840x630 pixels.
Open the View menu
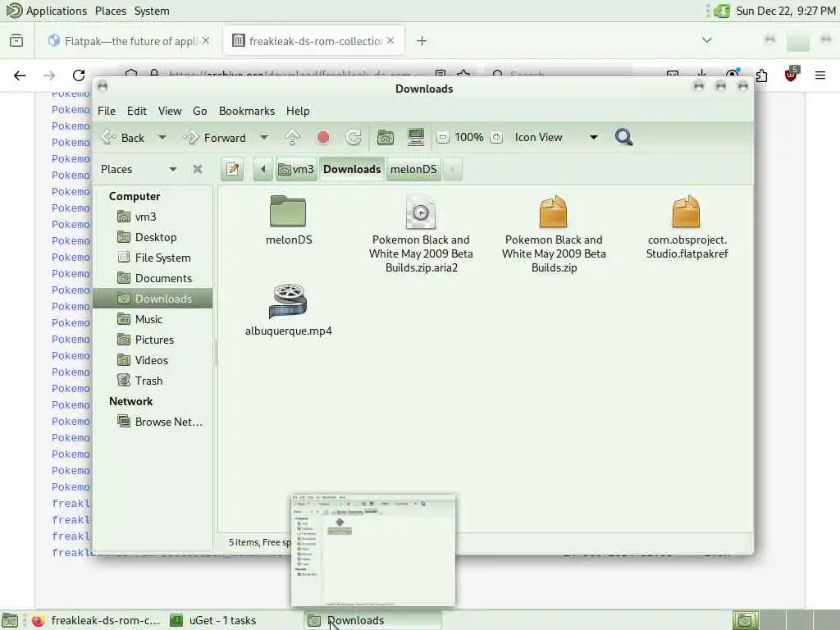click(x=169, y=111)
